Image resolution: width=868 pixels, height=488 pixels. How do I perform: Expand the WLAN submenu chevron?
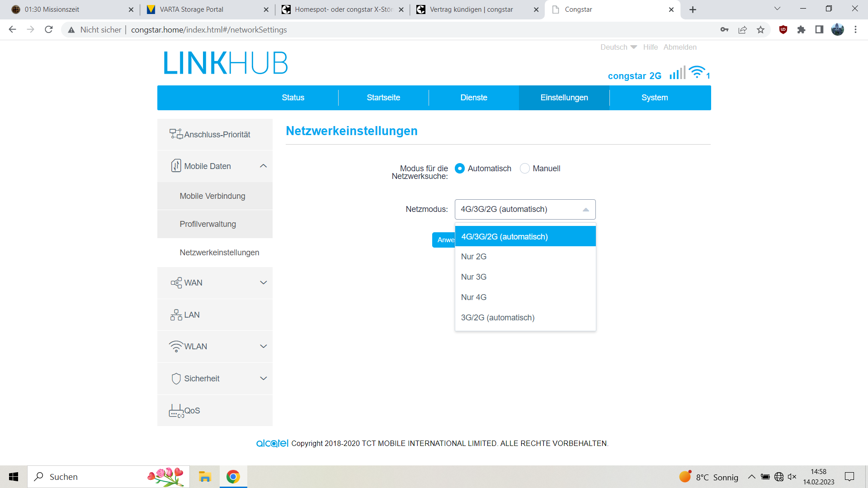coord(263,346)
